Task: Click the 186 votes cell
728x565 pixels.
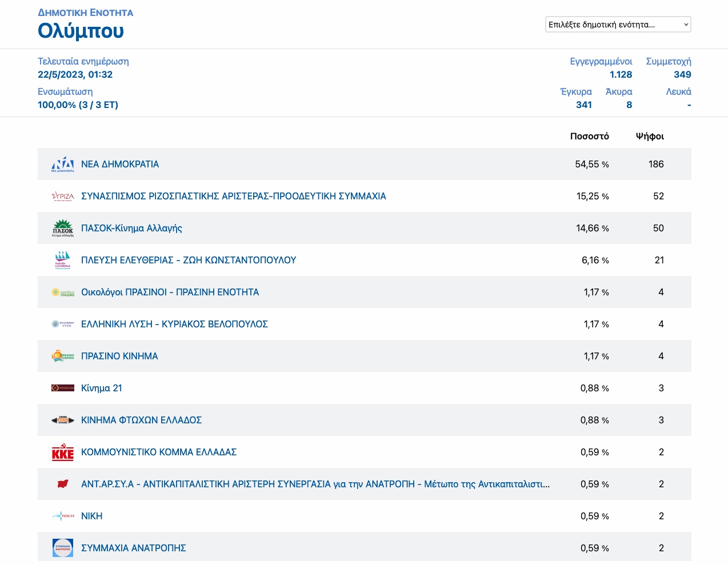Action: tap(656, 164)
